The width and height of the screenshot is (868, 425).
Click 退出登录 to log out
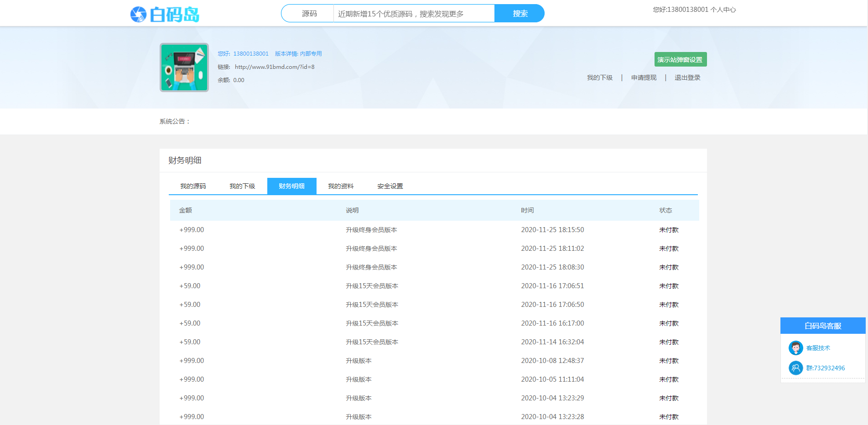687,78
